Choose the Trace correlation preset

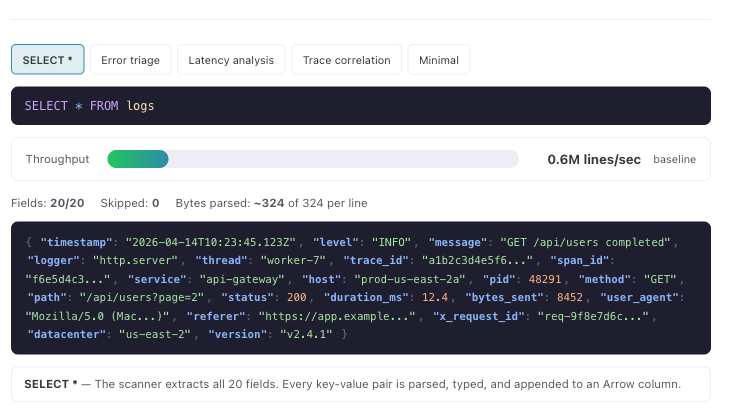[347, 60]
